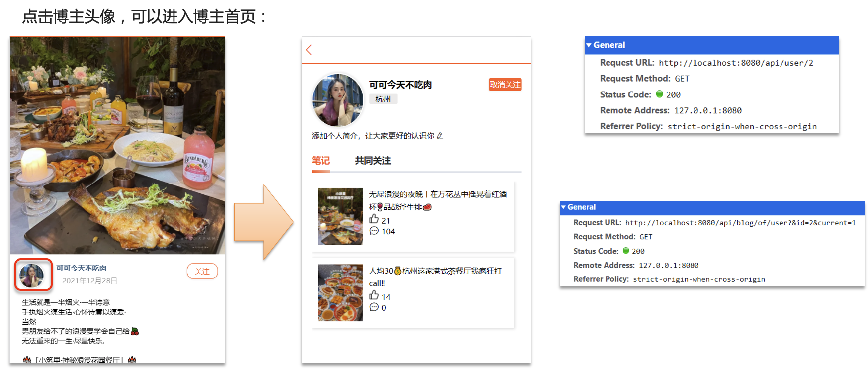Screen dimensions: 868x369
Task: Select the upper Status Code 200 value
Action: coord(673,94)
